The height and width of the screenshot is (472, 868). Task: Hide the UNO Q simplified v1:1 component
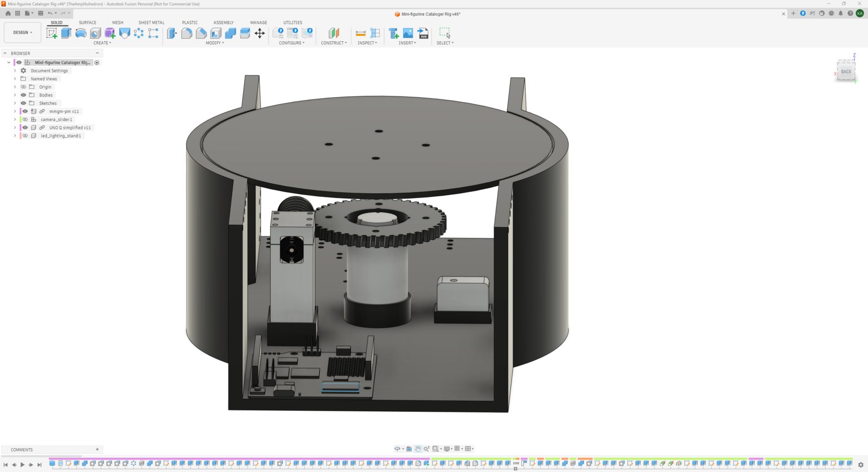point(25,127)
